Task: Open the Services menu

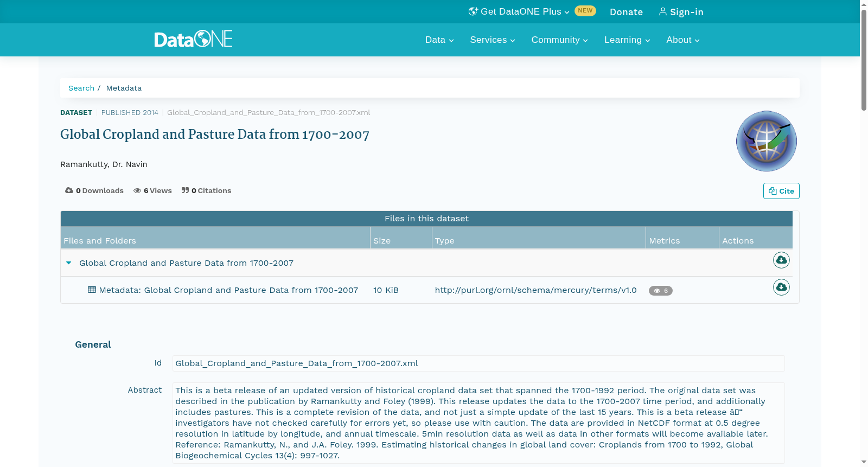Action: pyautogui.click(x=493, y=40)
